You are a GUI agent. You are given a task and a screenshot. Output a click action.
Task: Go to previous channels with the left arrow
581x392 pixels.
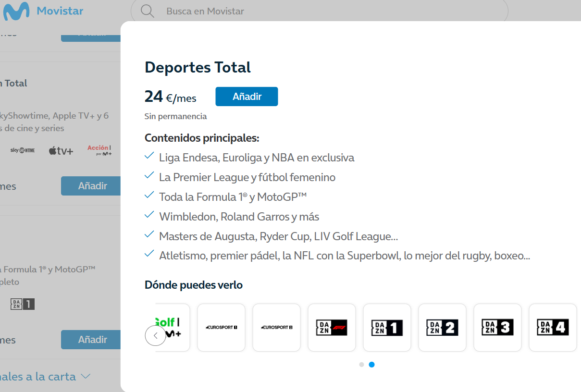(x=155, y=335)
